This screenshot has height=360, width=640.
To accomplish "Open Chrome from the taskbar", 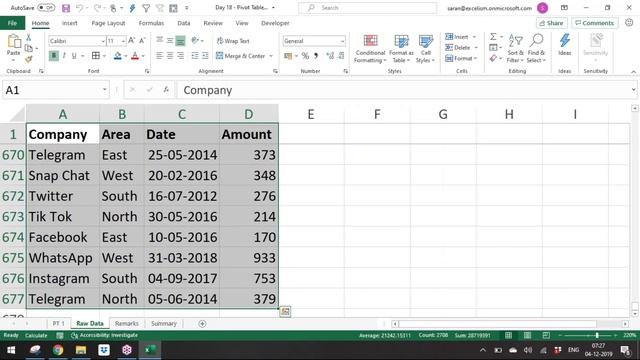I will coord(58,350).
